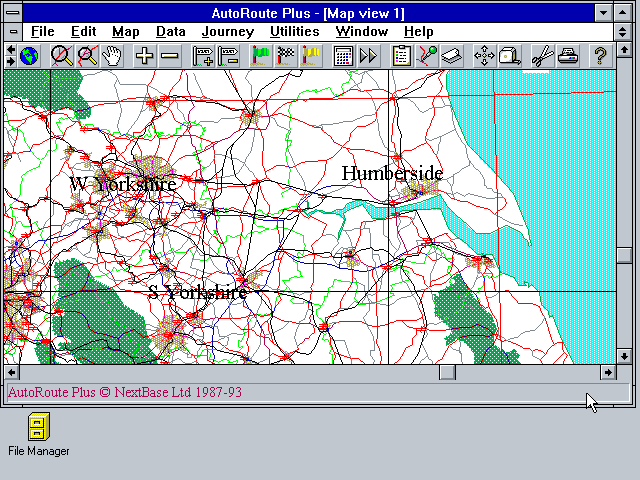Click the horizontal scrollbar right arrow

pos(608,372)
